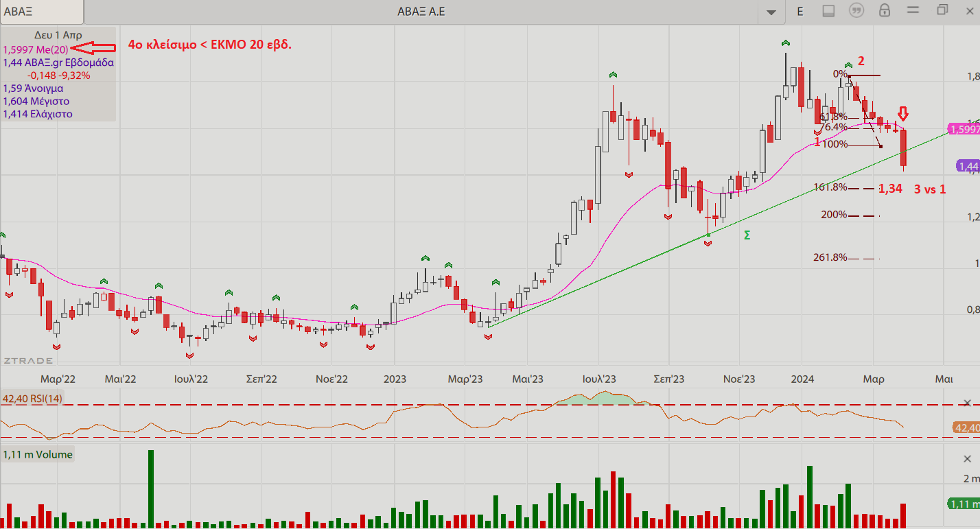The width and height of the screenshot is (980, 529).
Task: Click the Νοε'22 time axis label
Action: click(332, 379)
